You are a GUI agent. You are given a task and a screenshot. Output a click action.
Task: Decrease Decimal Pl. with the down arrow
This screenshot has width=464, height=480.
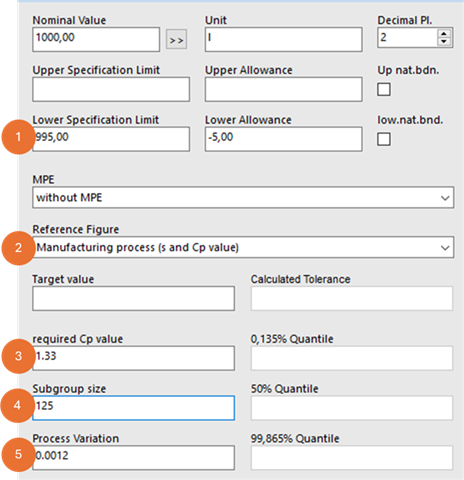[x=444, y=42]
